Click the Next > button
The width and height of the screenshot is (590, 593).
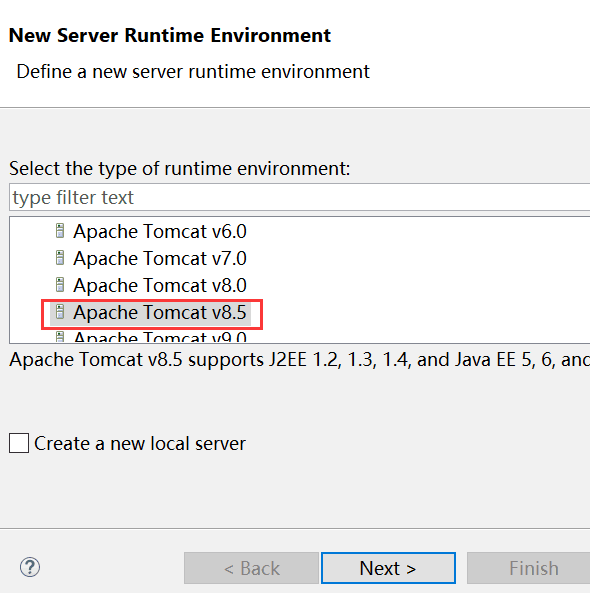388,568
